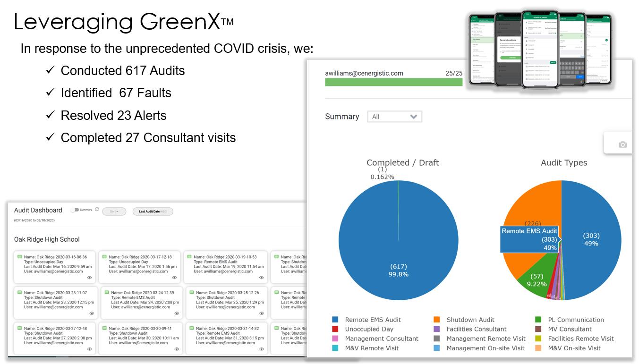Click the eye icon on the Mar 30 audit card
The height and width of the screenshot is (364, 639).
tap(177, 349)
